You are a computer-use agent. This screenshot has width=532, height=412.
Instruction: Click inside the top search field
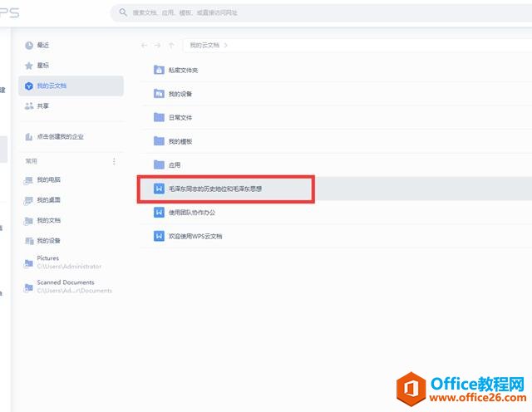[323, 13]
